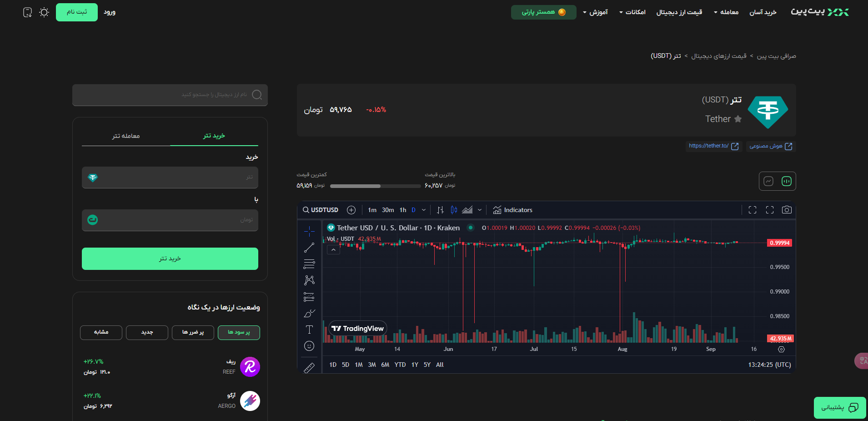Select the جدید filter tab
This screenshot has width=868, height=421.
pyautogui.click(x=147, y=332)
